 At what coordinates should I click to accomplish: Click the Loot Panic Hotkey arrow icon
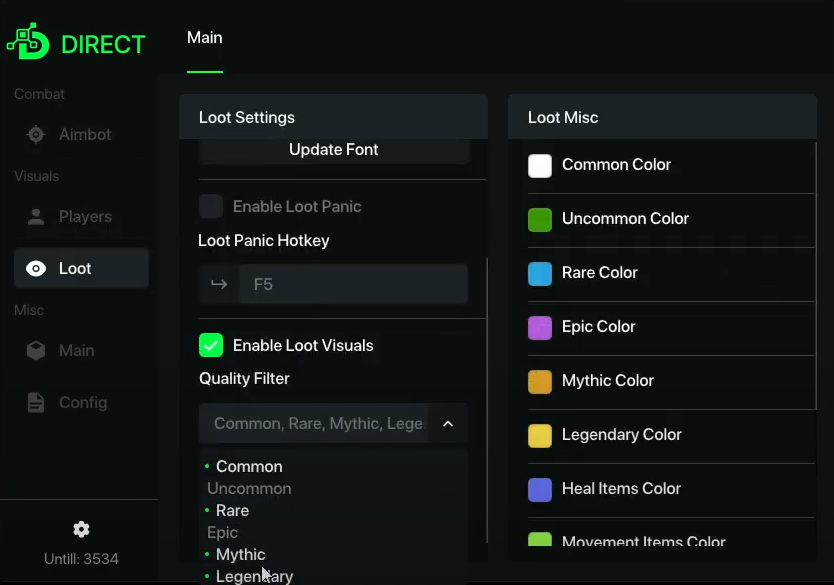[218, 284]
